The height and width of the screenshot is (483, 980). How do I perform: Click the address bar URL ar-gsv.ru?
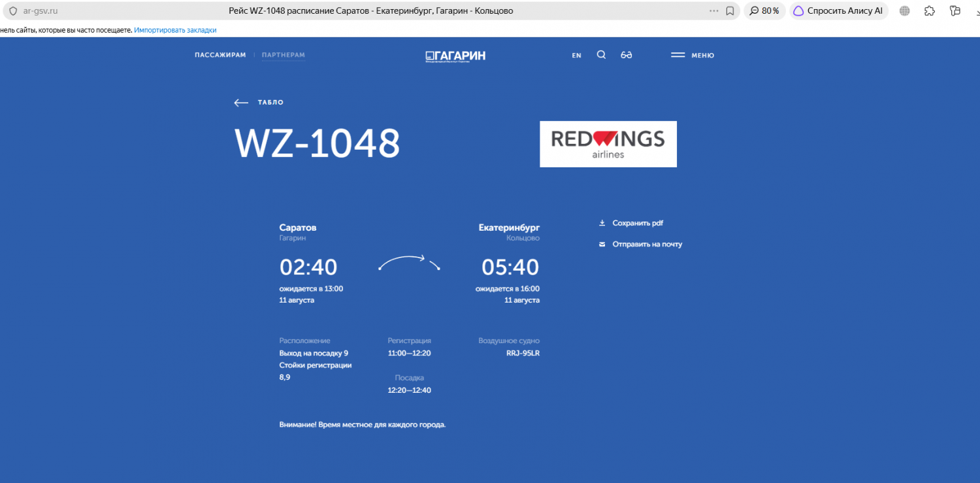tap(41, 11)
